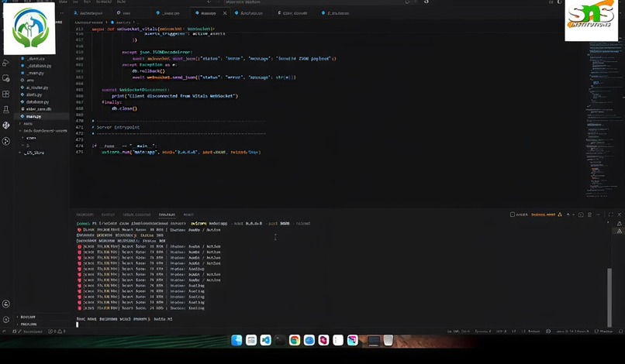
Task: Expand the Timeline section
Action: (28, 325)
